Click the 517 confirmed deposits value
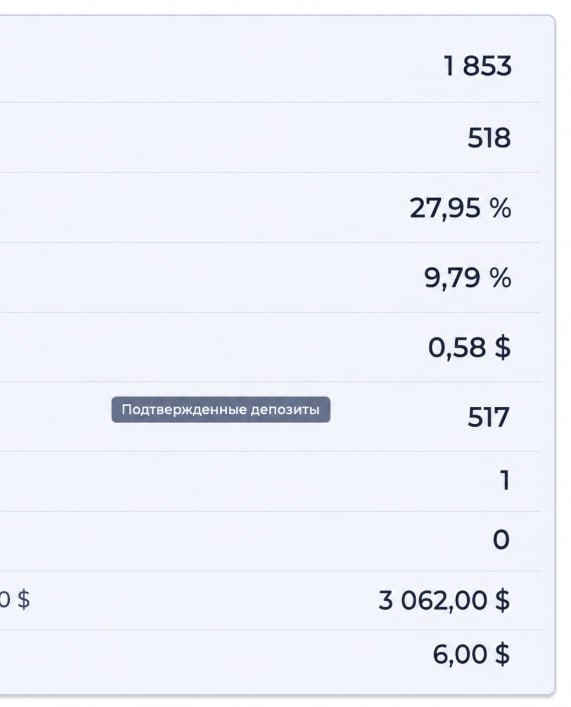The height and width of the screenshot is (707, 571). tap(488, 417)
